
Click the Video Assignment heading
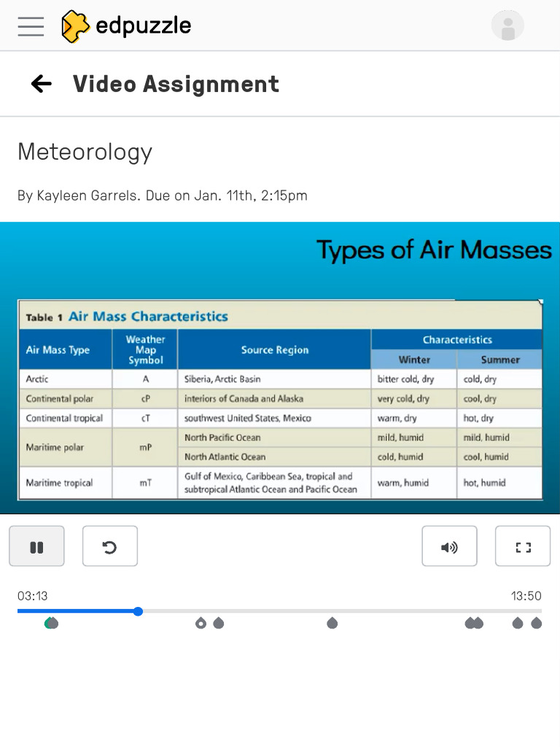pyautogui.click(x=176, y=84)
